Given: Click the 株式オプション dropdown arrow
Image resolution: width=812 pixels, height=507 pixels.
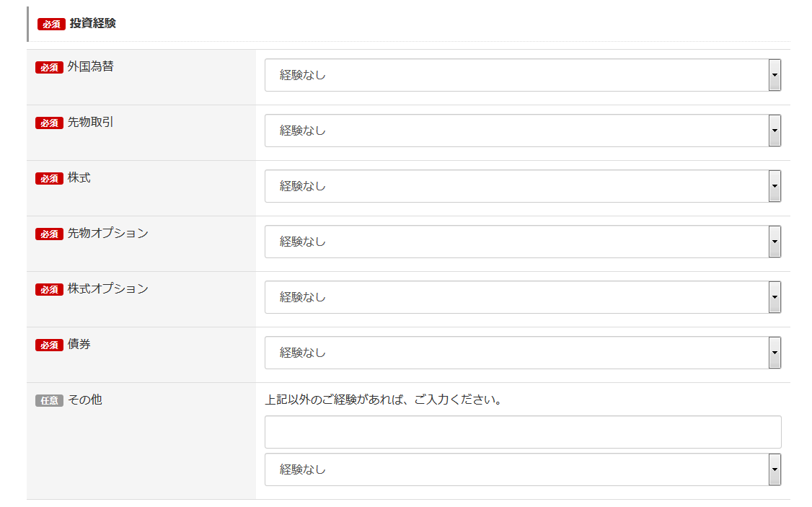Looking at the screenshot, I should click(x=774, y=297).
